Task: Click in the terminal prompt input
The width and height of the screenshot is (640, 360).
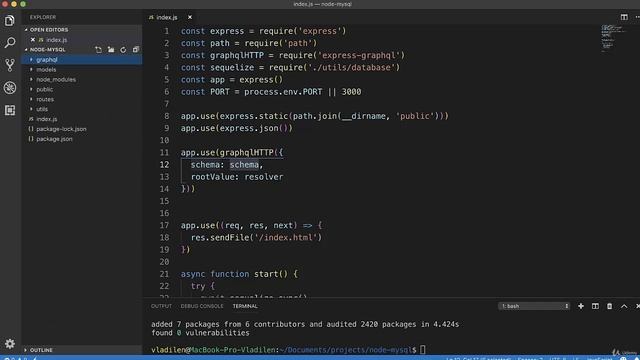Action: 423,350
